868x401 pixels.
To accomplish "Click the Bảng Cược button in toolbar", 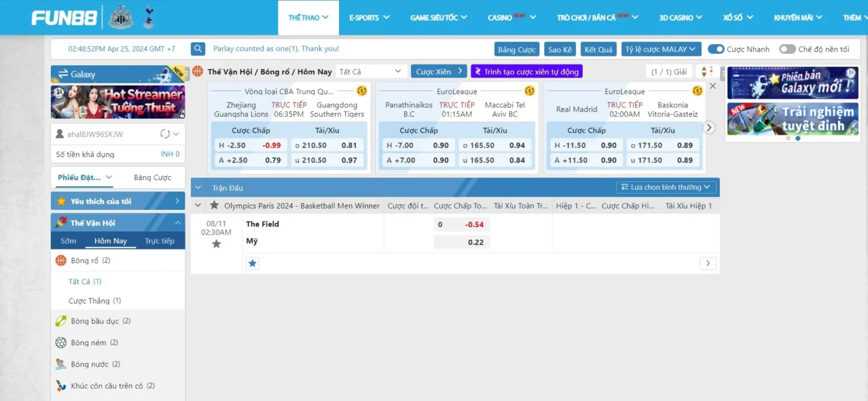I will [x=517, y=49].
